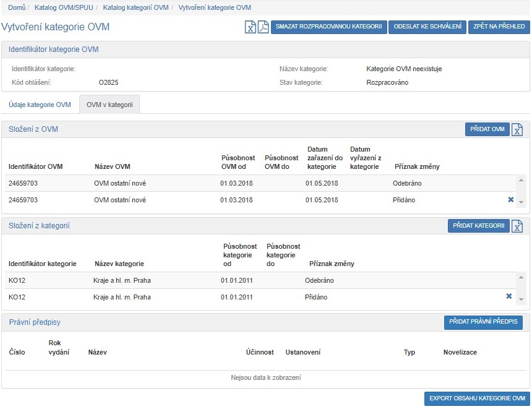Image resolution: width=532 pixels, height=409 pixels.
Task: Export Složení z kategorií table to Excel
Action: click(x=518, y=226)
